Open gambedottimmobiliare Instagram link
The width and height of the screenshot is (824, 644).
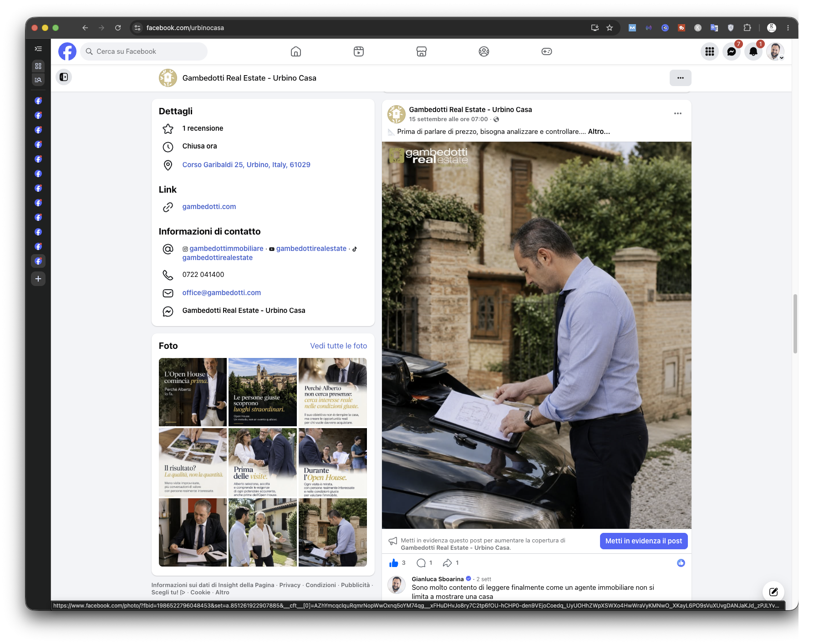[226, 249]
